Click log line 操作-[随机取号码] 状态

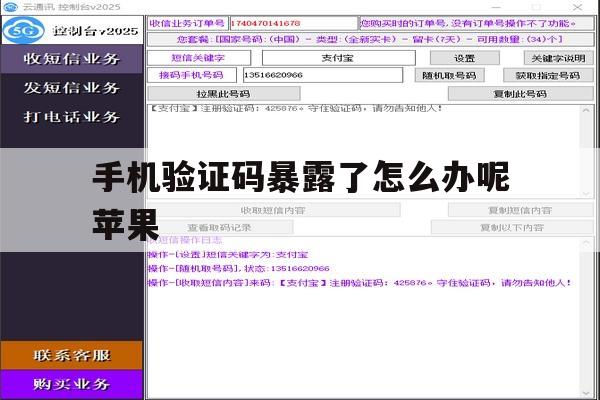[x=239, y=268]
